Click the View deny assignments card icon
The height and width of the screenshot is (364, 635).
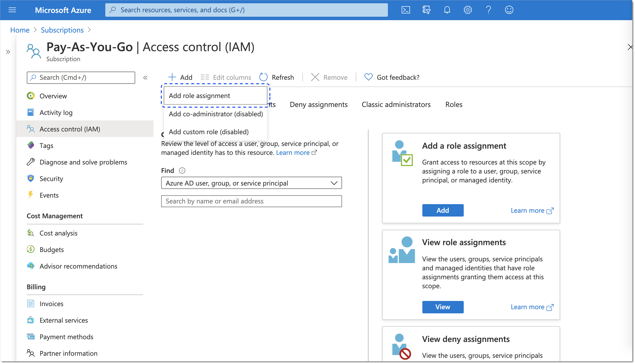tap(402, 346)
